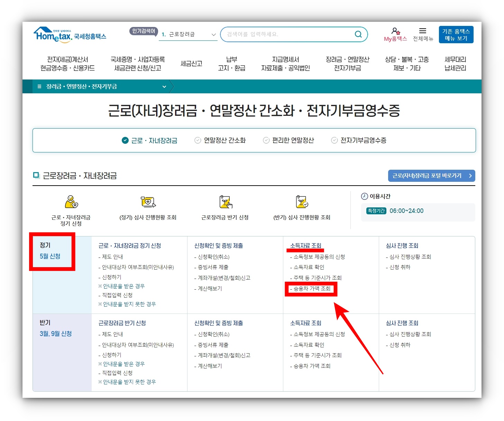Open (반기) 심사 진행현황 조회 via its icon

point(301,202)
